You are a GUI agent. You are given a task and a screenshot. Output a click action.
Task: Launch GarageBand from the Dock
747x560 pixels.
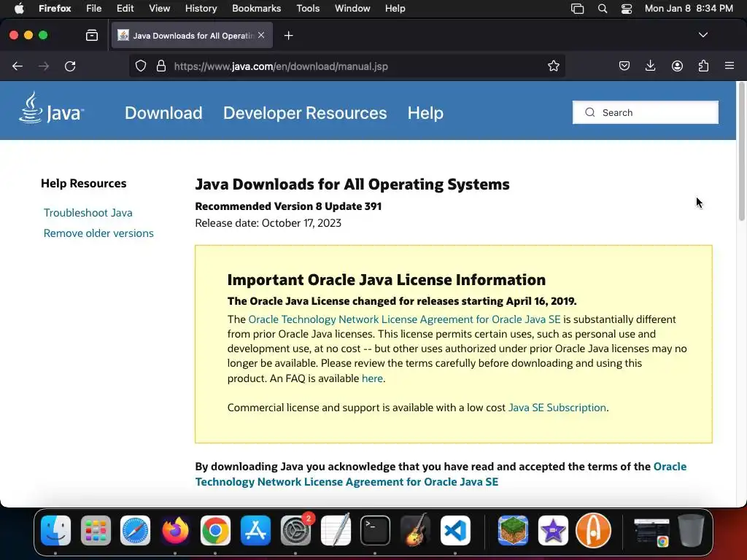click(415, 530)
